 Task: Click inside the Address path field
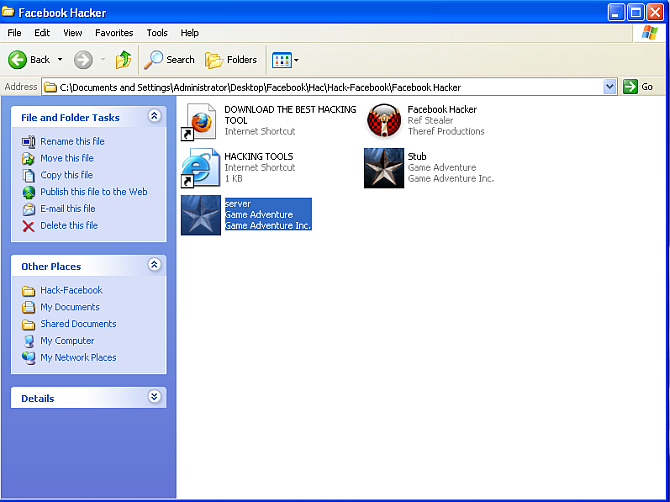point(323,87)
